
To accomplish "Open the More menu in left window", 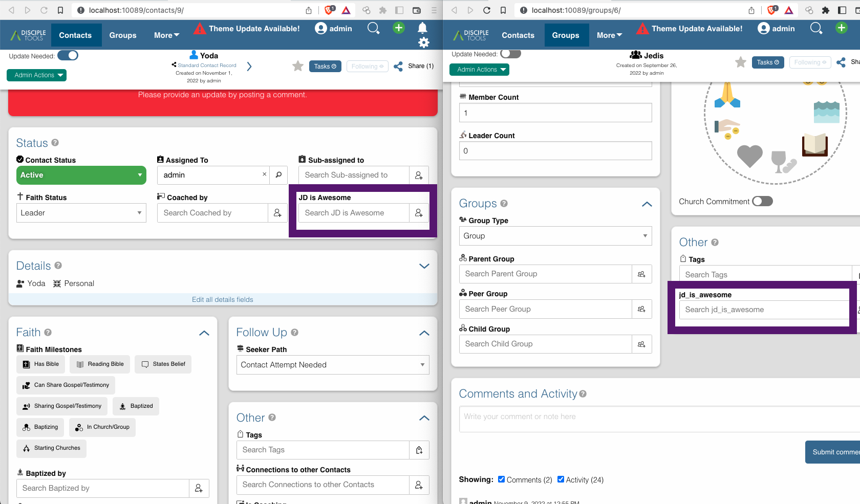I will point(167,35).
